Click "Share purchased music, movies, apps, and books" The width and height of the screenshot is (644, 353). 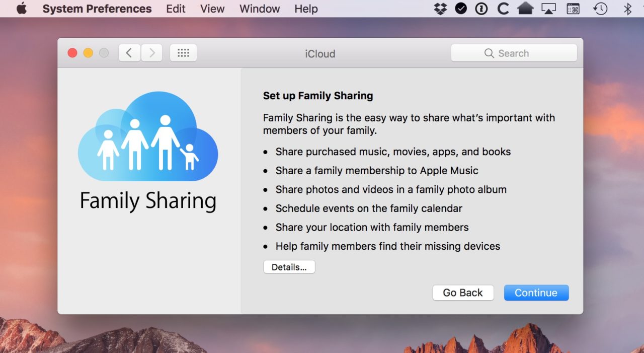click(393, 152)
